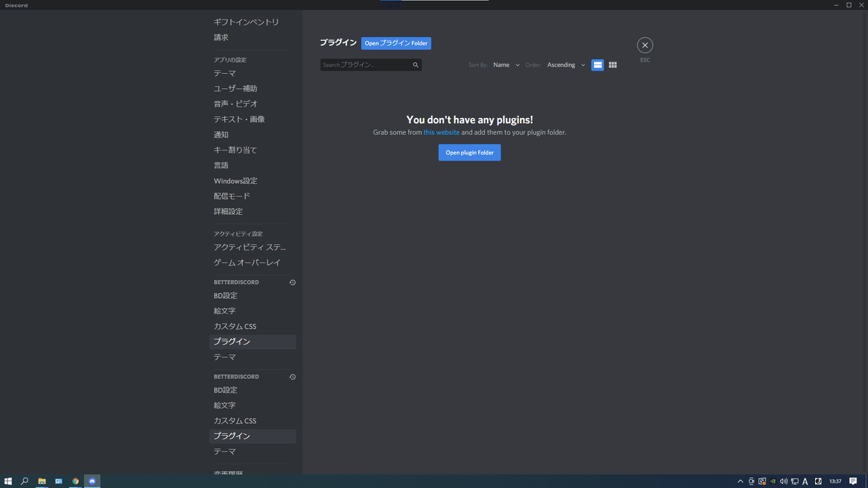The width and height of the screenshot is (868, 488).
Task: Follow the 'this website' link
Action: click(x=441, y=132)
